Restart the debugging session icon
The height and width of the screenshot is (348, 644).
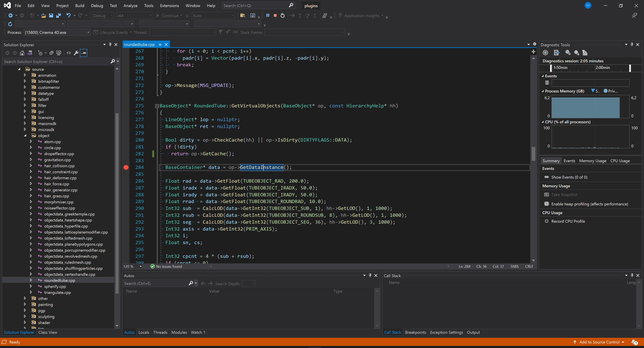pos(282,15)
